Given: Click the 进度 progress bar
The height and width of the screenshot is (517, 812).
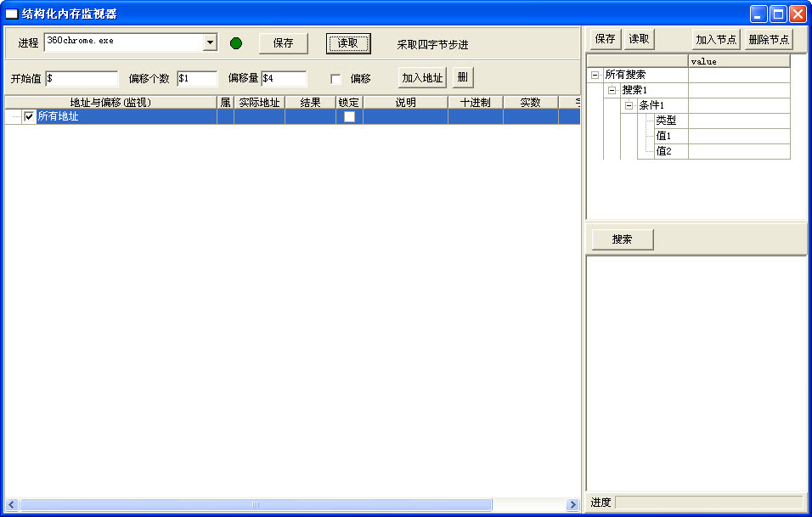Looking at the screenshot, I should click(x=708, y=503).
